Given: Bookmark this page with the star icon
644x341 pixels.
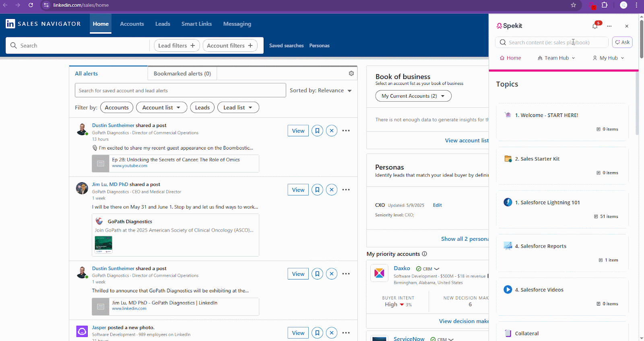Looking at the screenshot, I should pos(573,5).
